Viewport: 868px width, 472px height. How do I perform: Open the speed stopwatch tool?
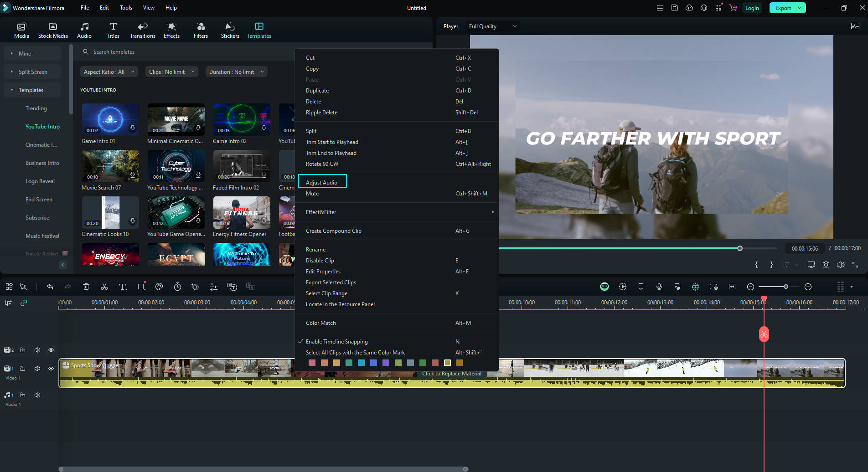[x=177, y=287]
